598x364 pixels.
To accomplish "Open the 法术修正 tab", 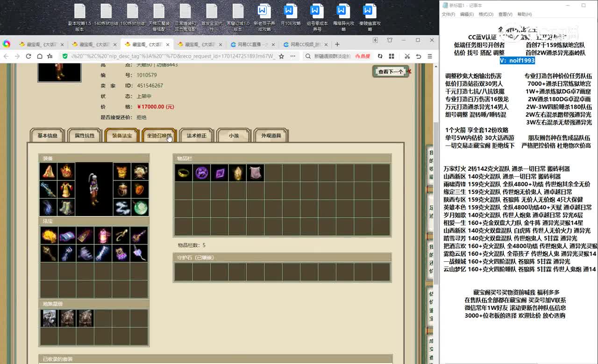I will (x=197, y=136).
